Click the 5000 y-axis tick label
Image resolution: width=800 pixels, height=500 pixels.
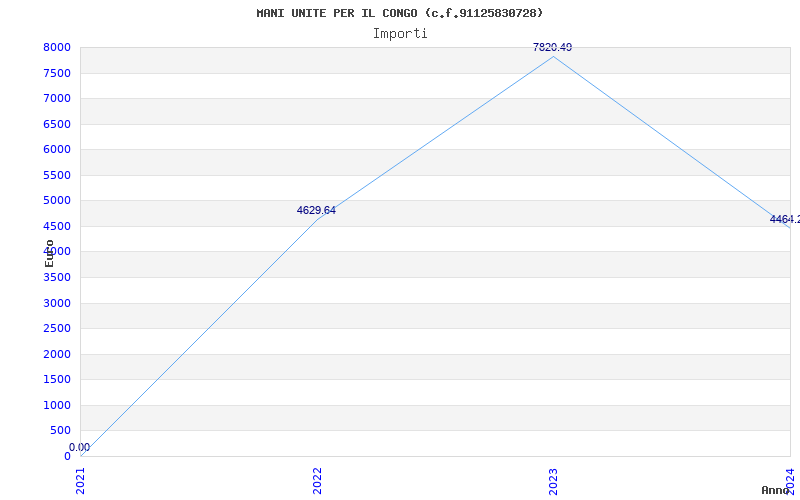tap(57, 201)
